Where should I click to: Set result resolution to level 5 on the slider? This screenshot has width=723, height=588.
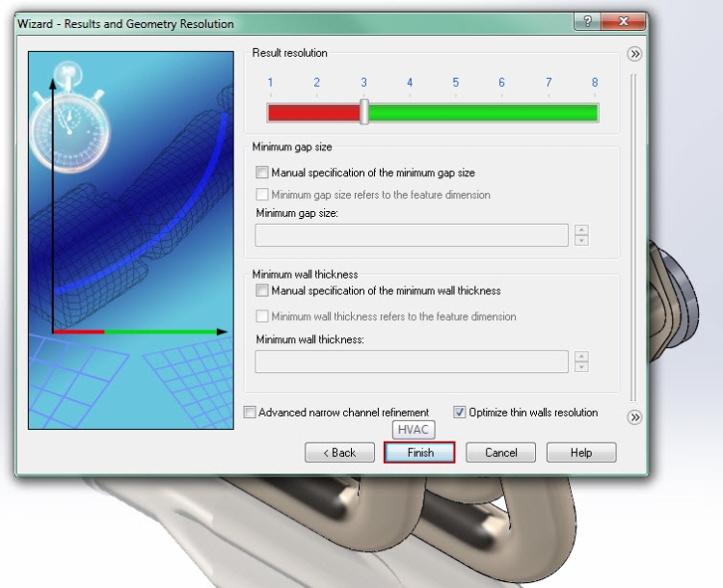tap(456, 113)
